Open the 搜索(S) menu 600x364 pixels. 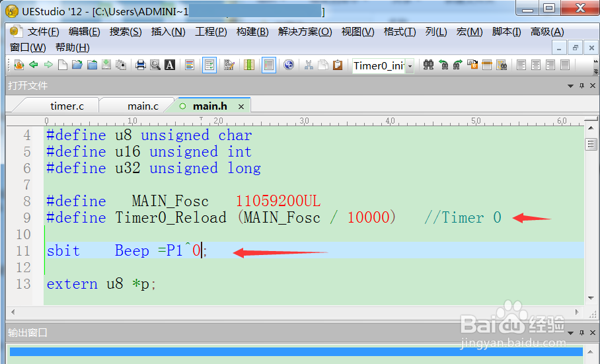coord(126,32)
